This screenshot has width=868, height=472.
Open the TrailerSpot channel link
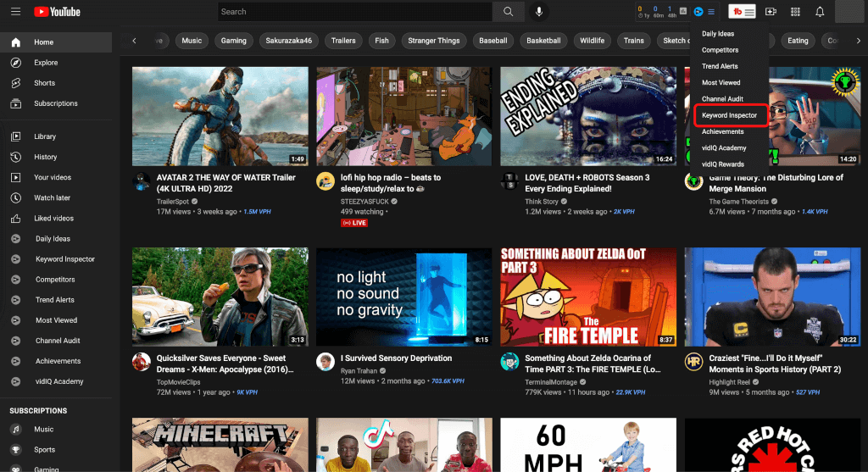coord(173,202)
